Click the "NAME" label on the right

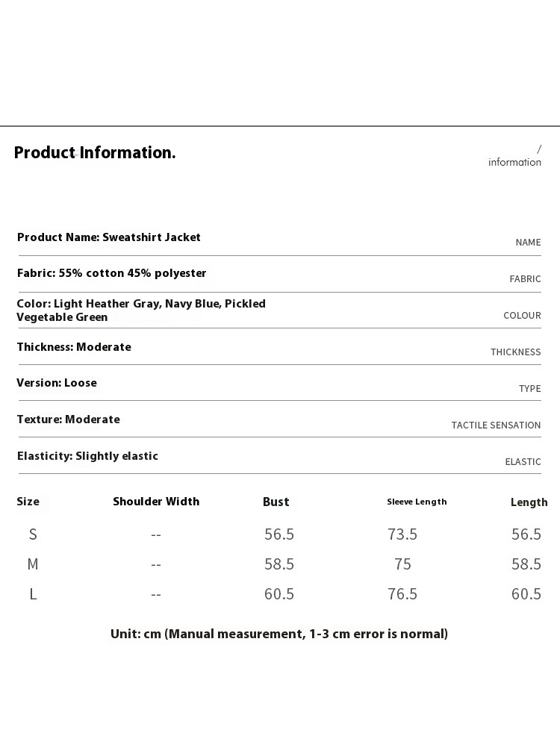(528, 243)
